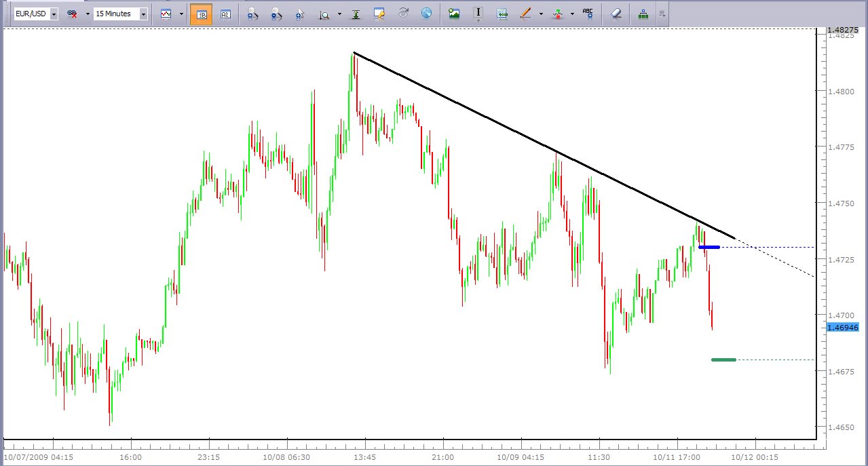Select the pencil line drawing tool
Viewport: 868px width, 466px height.
[x=526, y=14]
